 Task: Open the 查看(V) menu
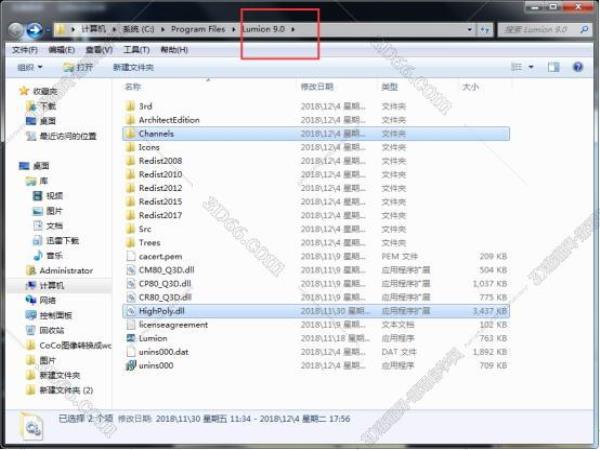pos(99,50)
